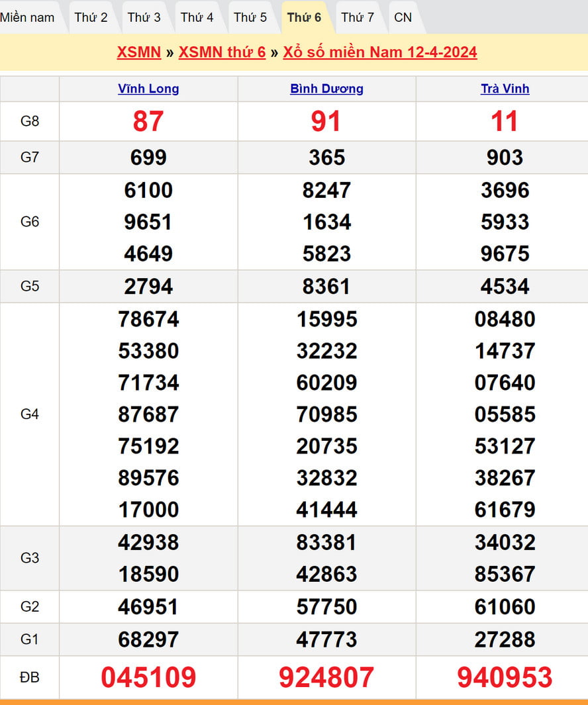Open 'Xổ số miền Nam 12-4-2024' link
This screenshot has height=705, width=588.
tap(379, 52)
